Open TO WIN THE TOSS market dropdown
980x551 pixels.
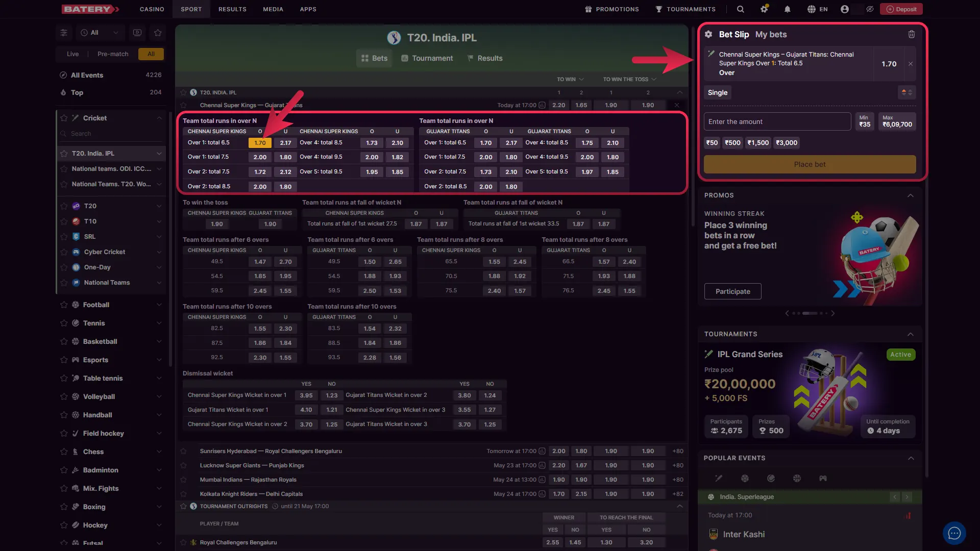[x=629, y=79]
